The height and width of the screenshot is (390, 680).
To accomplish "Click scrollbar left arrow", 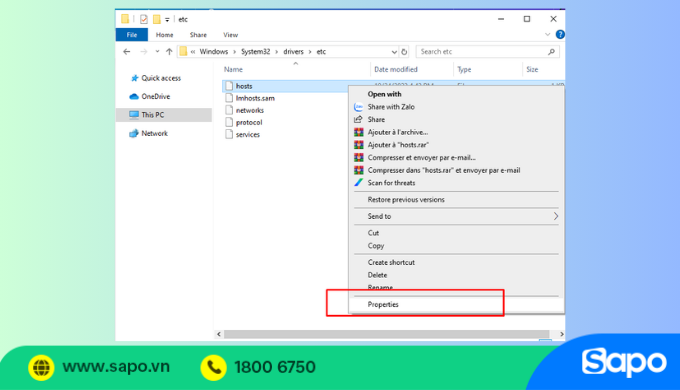I will pos(219,334).
